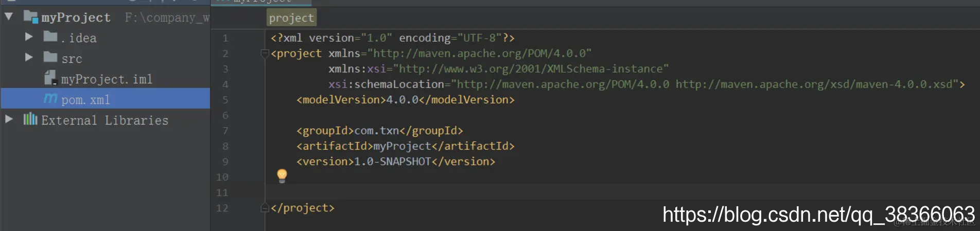This screenshot has width=980, height=231.
Task: Select pom.xml in the project tree
Action: (x=85, y=100)
